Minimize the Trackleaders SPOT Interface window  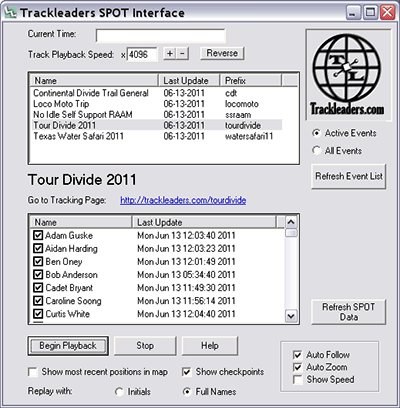(x=353, y=13)
